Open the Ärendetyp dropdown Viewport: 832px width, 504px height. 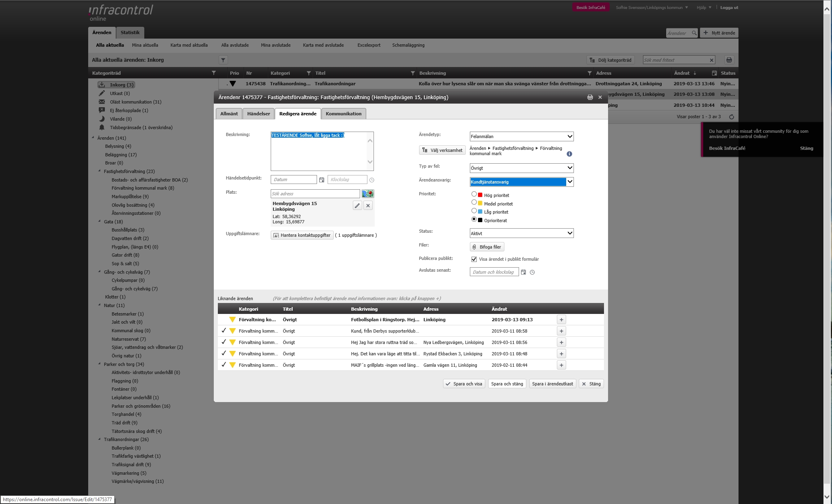(521, 136)
